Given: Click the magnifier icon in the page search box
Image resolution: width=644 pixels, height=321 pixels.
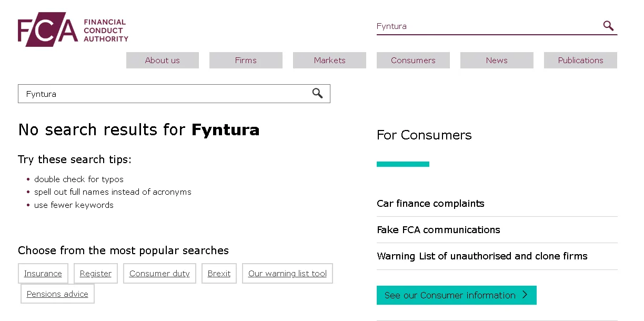Looking at the screenshot, I should click(317, 94).
